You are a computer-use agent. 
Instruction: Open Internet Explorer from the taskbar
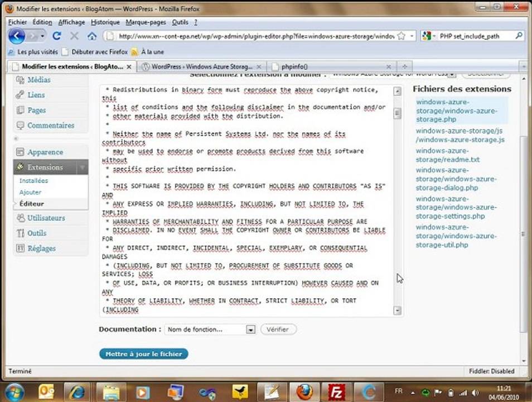pos(78,392)
